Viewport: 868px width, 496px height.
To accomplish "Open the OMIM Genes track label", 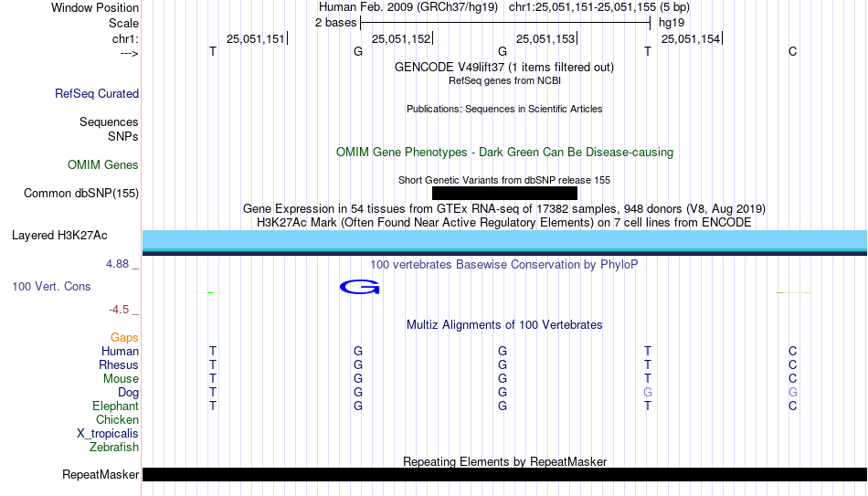I will 102,165.
